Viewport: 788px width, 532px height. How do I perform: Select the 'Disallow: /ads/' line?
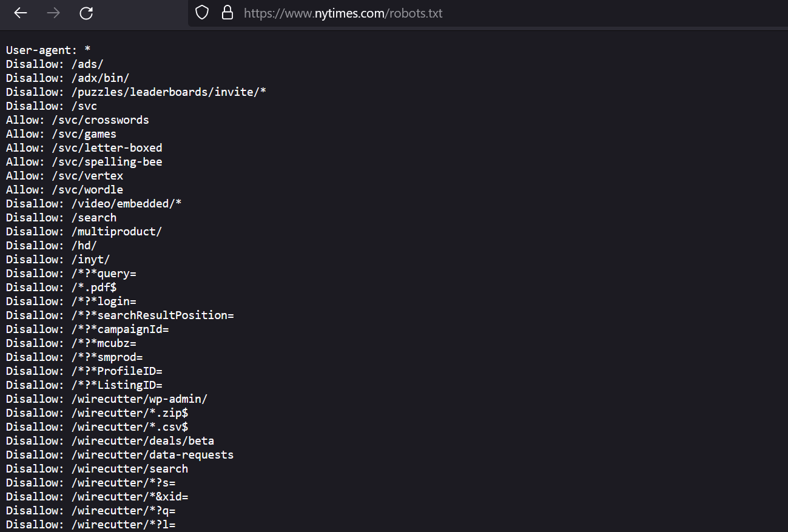pyautogui.click(x=55, y=64)
